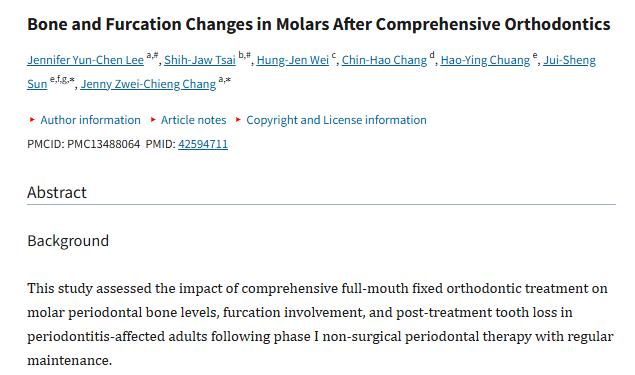
Task: Open PMID link 42594711
Action: pos(203,144)
